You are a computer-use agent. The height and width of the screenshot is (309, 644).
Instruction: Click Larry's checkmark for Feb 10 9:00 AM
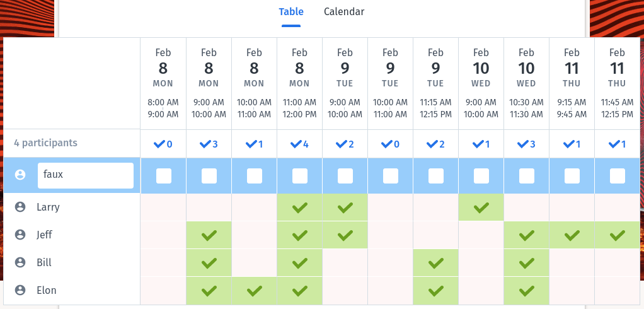tap(481, 207)
